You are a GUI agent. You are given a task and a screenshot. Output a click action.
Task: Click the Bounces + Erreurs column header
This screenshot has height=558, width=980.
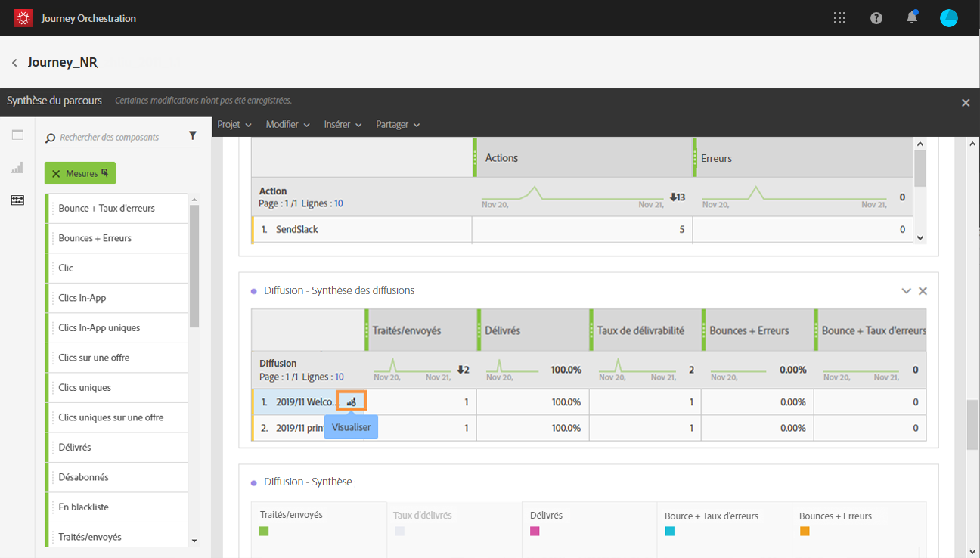coord(757,330)
